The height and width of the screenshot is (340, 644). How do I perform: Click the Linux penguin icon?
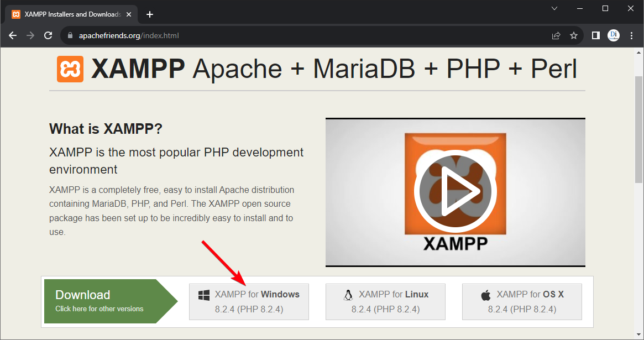click(x=348, y=295)
